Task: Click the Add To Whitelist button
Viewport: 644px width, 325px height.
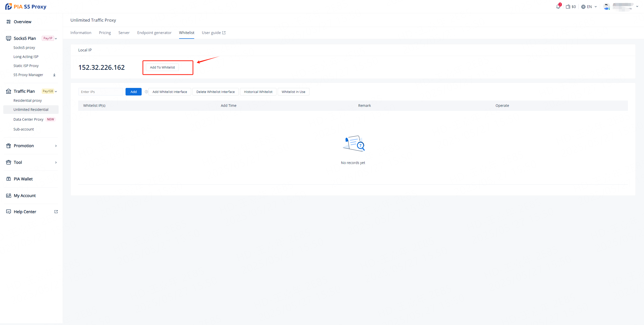Action: tap(162, 67)
